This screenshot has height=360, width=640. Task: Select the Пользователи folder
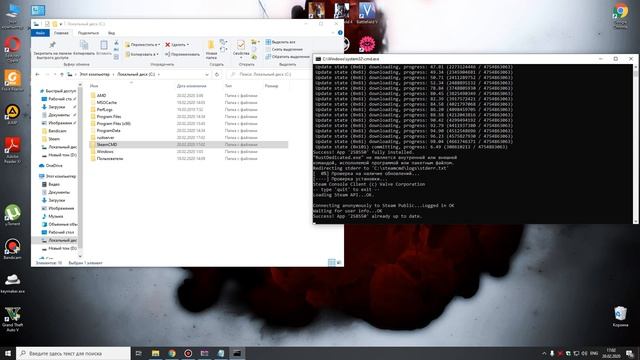(109, 159)
